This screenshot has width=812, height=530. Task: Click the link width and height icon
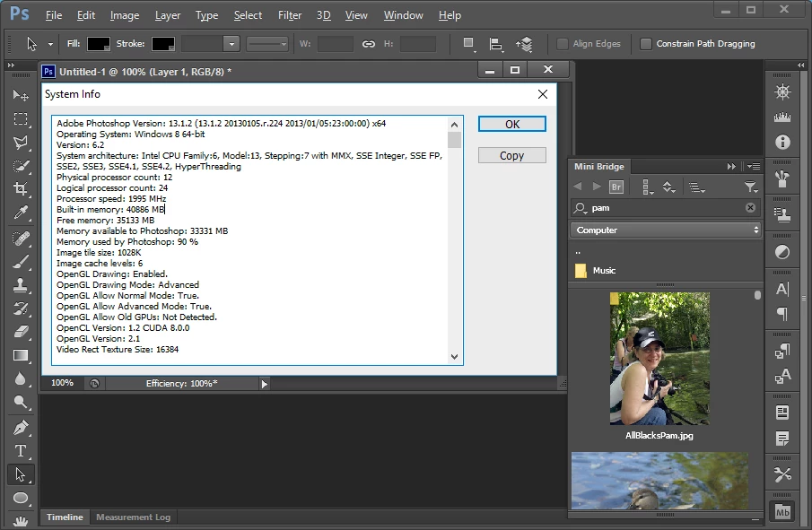click(368, 44)
